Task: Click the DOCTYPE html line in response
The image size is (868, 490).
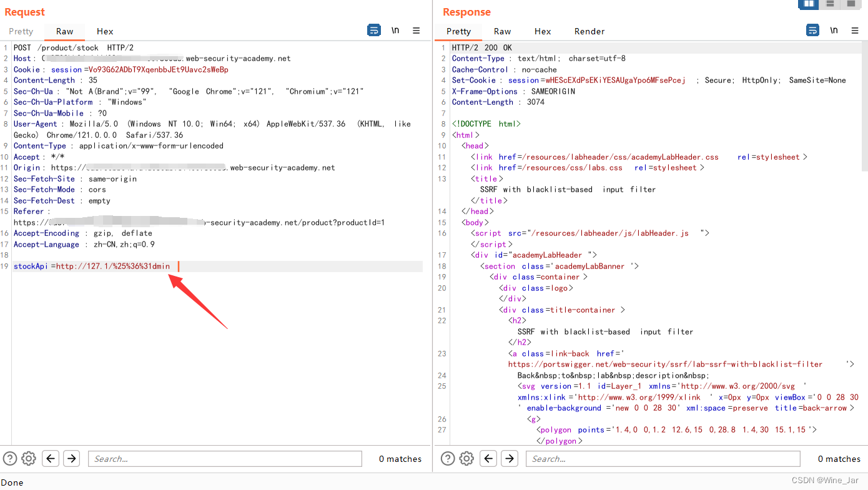Action: pos(486,124)
